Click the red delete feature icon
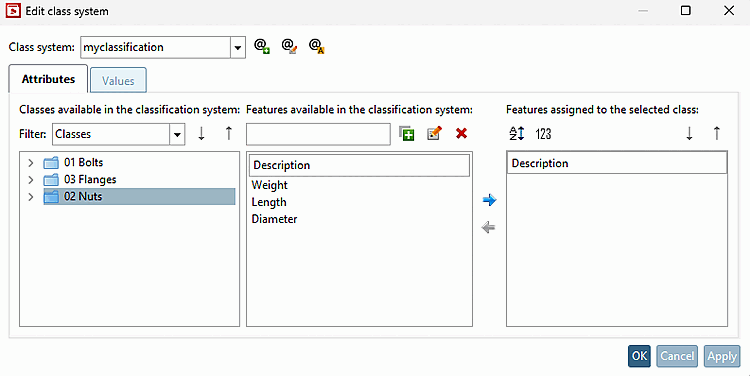Screen dimensions: 750x376 pos(461,134)
